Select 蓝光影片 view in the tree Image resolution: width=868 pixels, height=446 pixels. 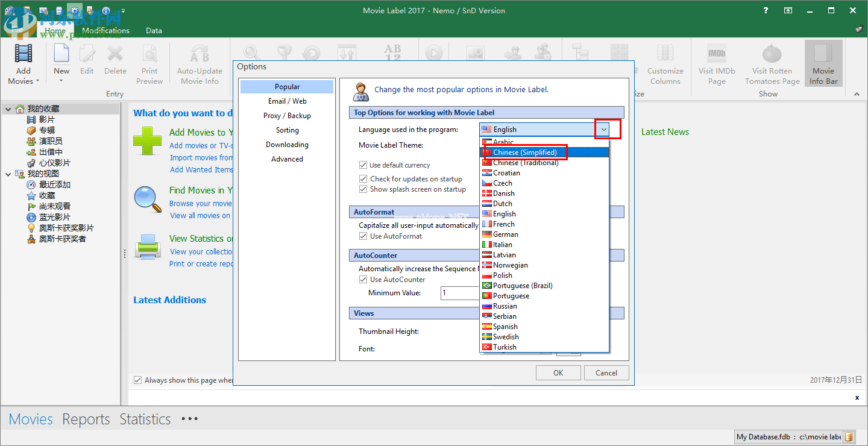[55, 217]
